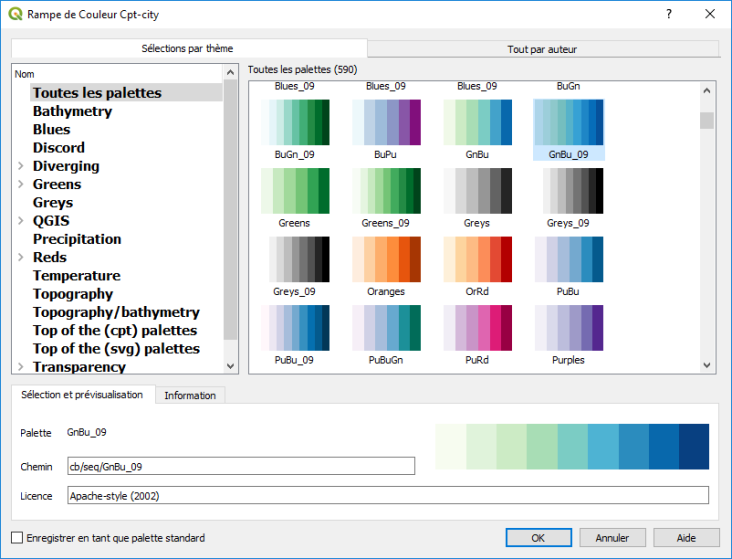Expand the Reds category arrow
732x559 pixels.
[21, 257]
